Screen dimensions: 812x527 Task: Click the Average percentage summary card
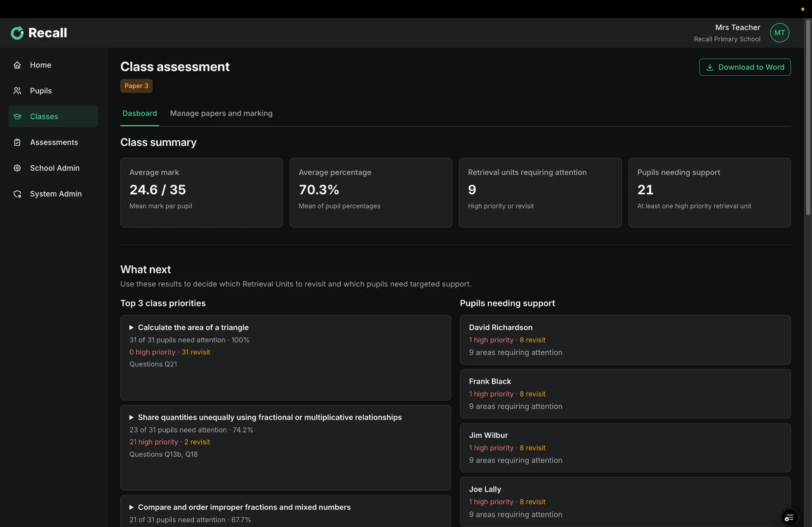(371, 193)
